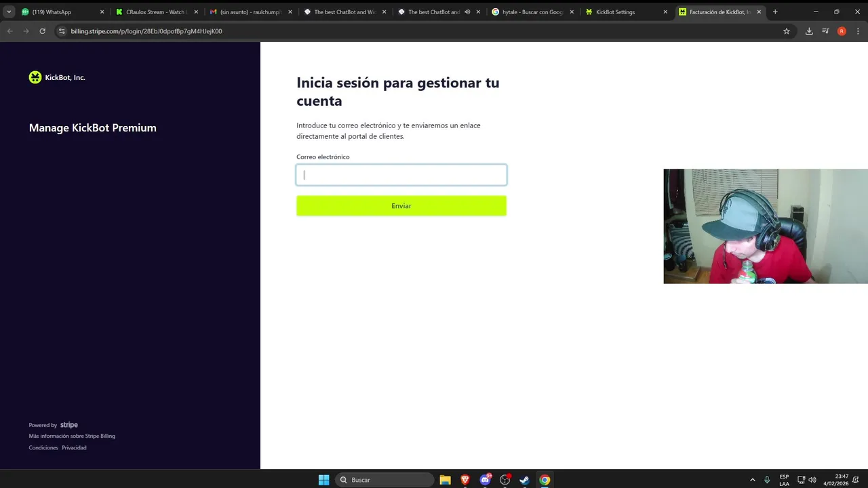Open Chrome's three-dot menu
This screenshot has height=488, width=868.
pos(857,31)
